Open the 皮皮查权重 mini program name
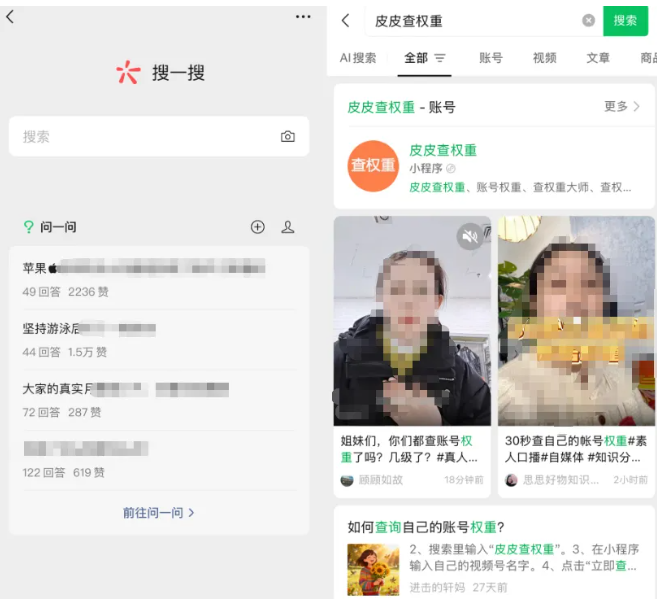This screenshot has height=599, width=657. (443, 150)
